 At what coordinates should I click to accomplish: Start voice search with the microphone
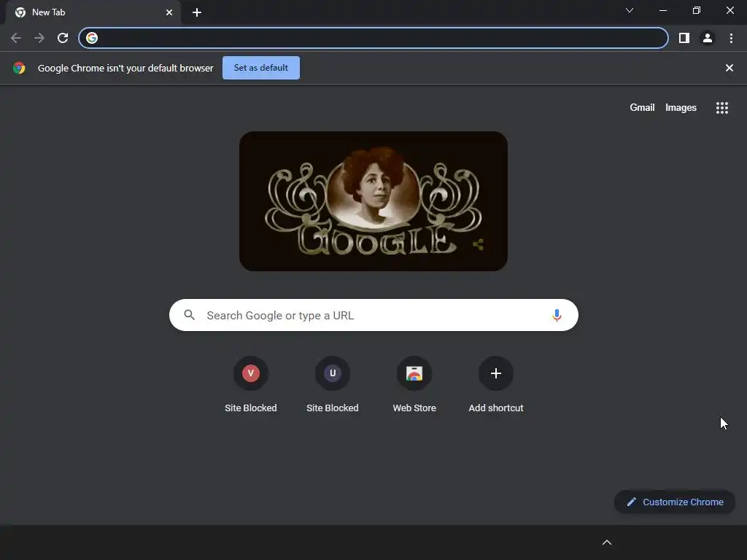557,315
